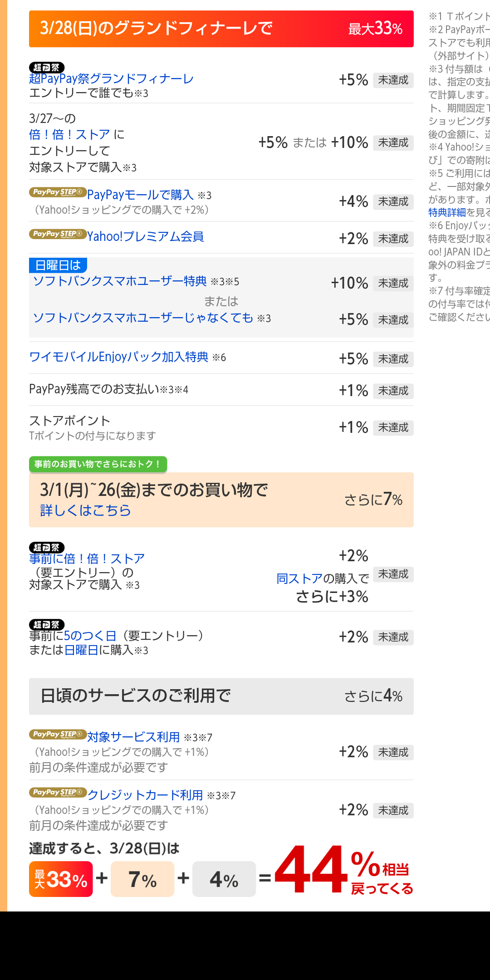The width and height of the screenshot is (490, 980).
Task: Open ワイモバイルEnjoyパック加入特典 link
Action: pyautogui.click(x=119, y=357)
